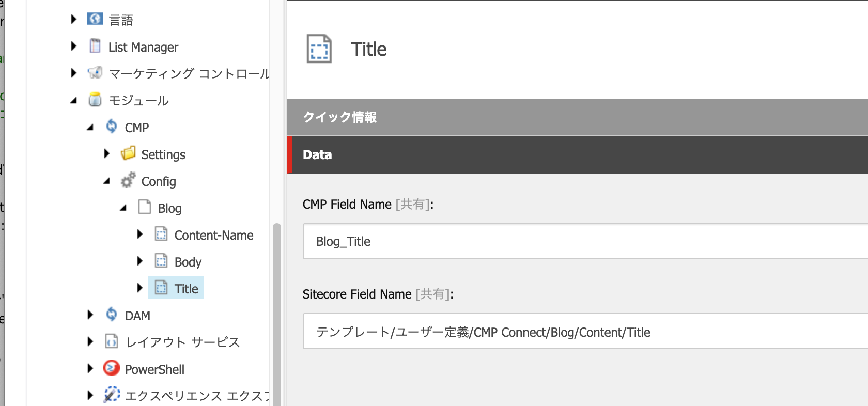The image size is (868, 406).
Task: Click the Body field icon
Action: click(161, 261)
